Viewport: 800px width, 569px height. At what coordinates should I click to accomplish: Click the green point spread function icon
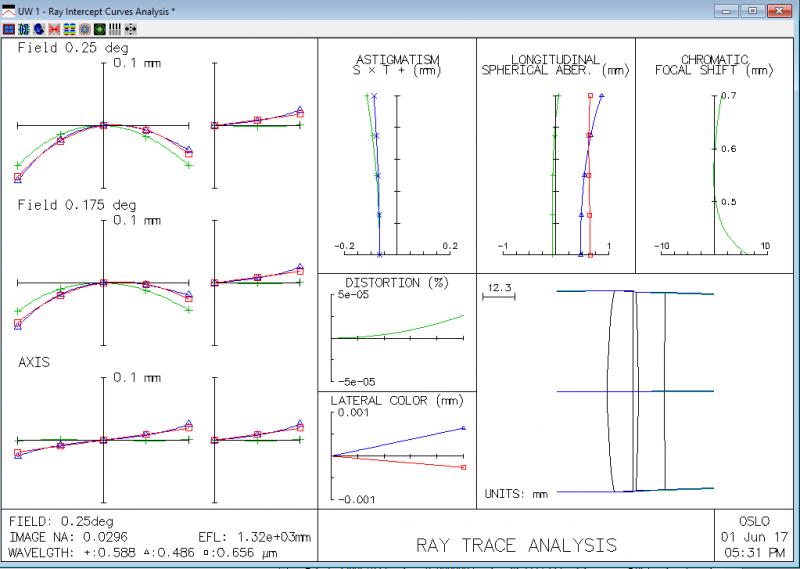(x=99, y=29)
